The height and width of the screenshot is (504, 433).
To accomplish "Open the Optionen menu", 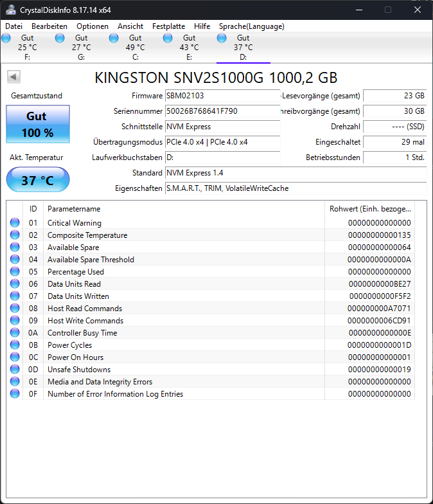I will [93, 26].
